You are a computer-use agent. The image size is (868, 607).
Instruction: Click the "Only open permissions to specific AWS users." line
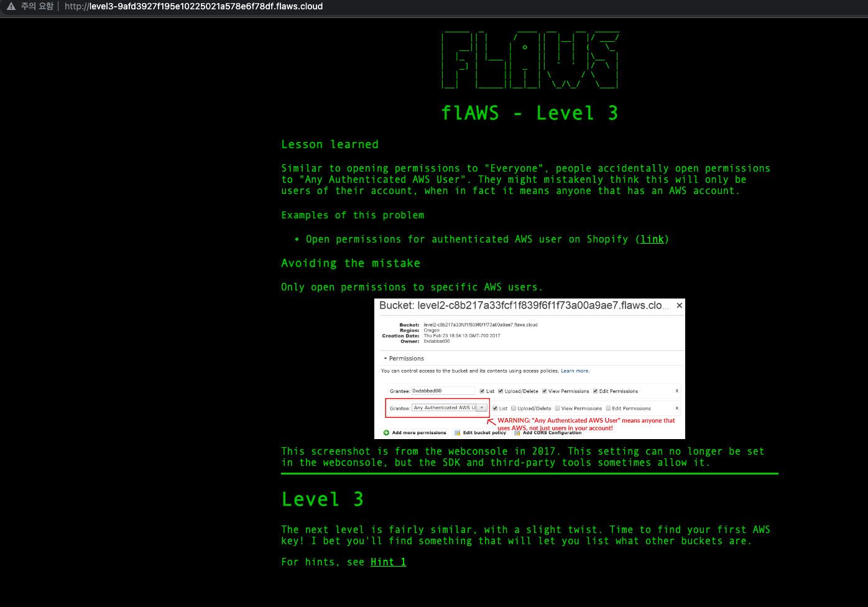[x=412, y=287]
